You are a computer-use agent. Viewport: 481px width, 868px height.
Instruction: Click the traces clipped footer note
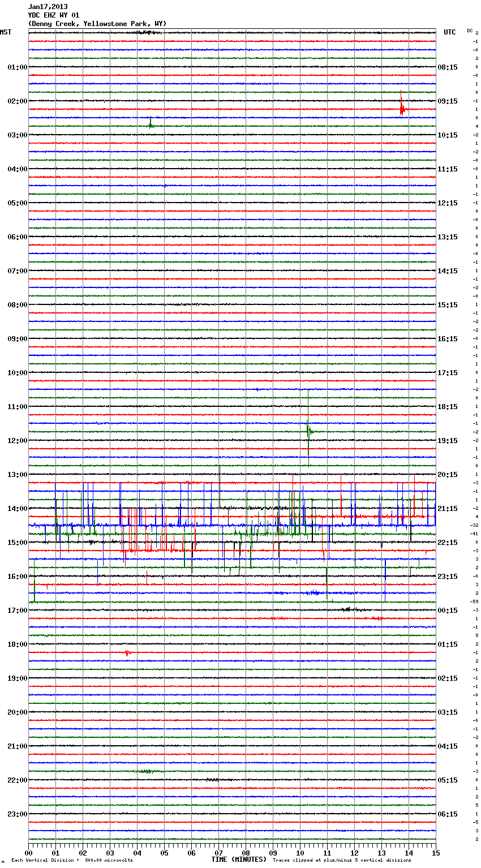(x=342, y=861)
